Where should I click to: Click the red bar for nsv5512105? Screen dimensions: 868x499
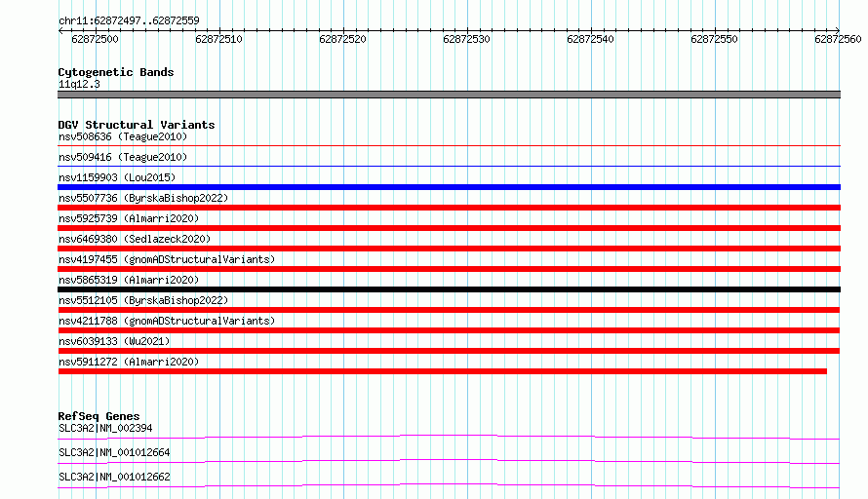pyautogui.click(x=449, y=310)
